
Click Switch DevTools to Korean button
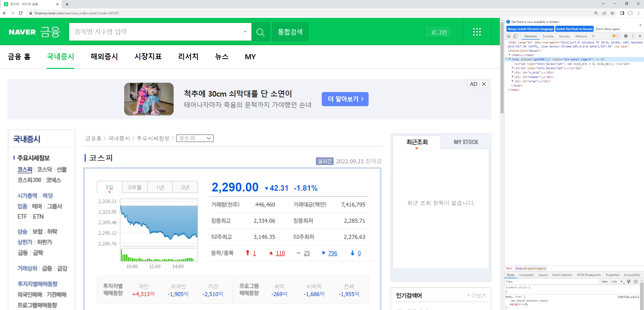click(574, 29)
